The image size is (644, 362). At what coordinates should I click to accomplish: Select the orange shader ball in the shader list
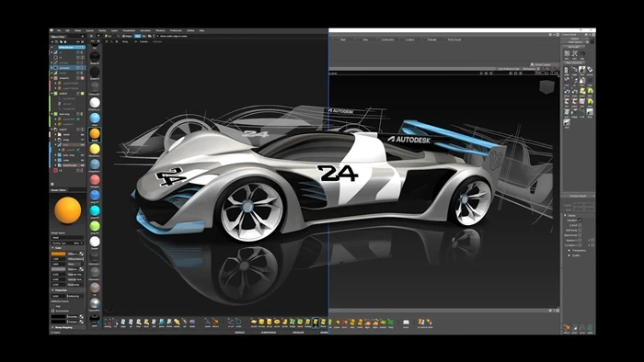pyautogui.click(x=95, y=133)
